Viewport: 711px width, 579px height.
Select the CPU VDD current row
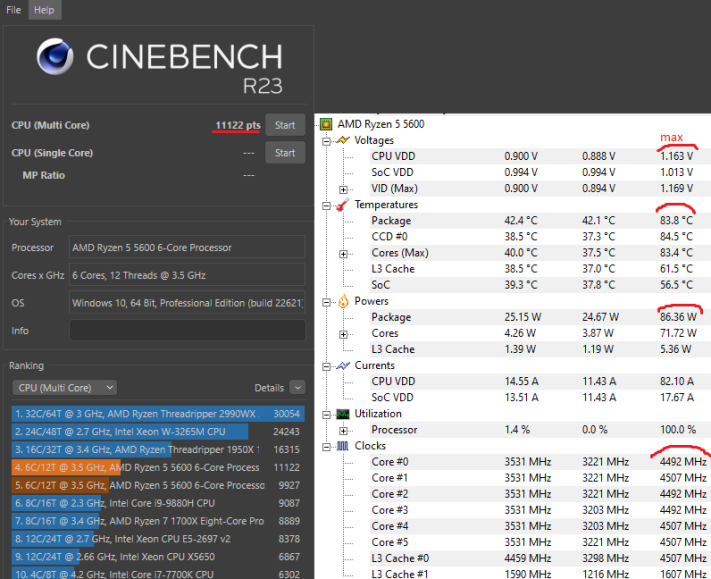tap(540, 381)
